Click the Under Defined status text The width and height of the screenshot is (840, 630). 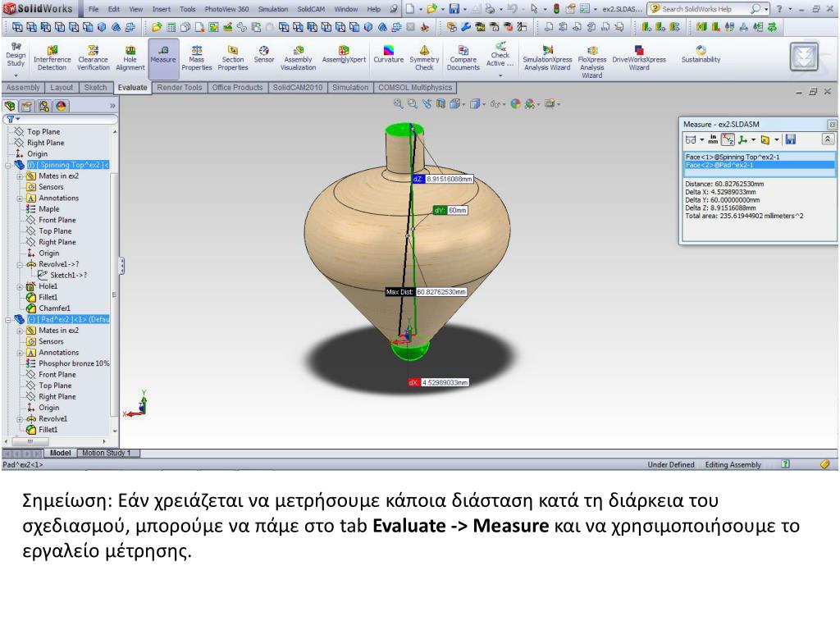point(671,465)
